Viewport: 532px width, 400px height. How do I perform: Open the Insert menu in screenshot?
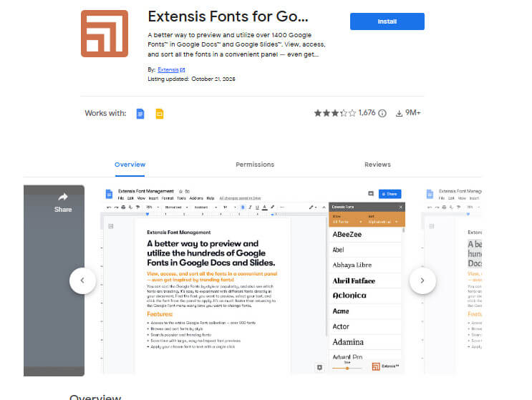[153, 198]
